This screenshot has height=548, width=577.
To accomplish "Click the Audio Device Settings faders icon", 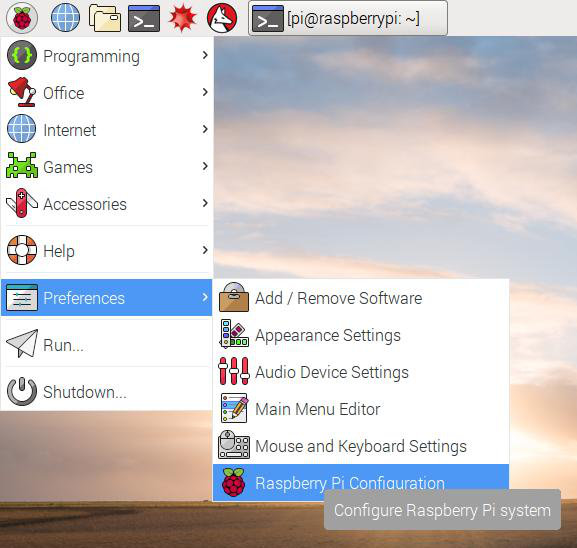I will (234, 371).
